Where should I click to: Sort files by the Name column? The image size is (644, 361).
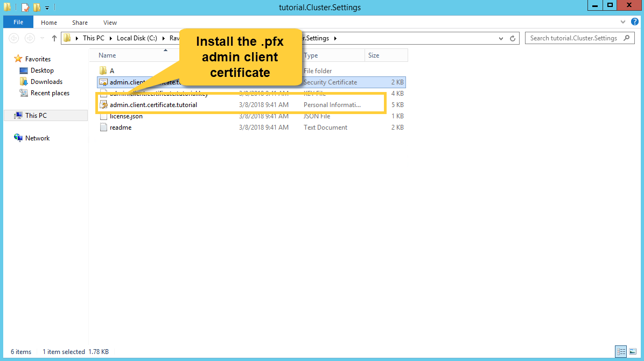click(x=107, y=55)
